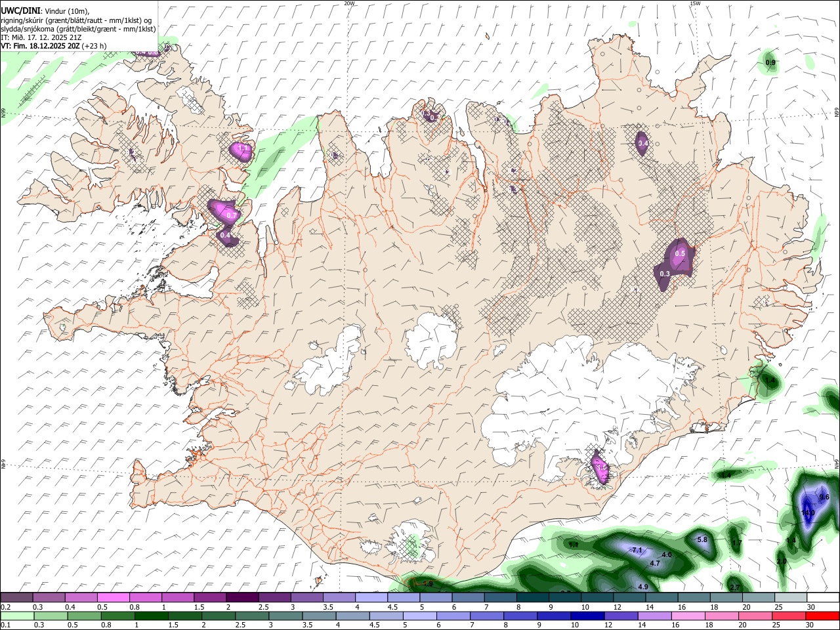Click the 14.0 rain maximum value
Screen dimensions: 840x630
808,513
